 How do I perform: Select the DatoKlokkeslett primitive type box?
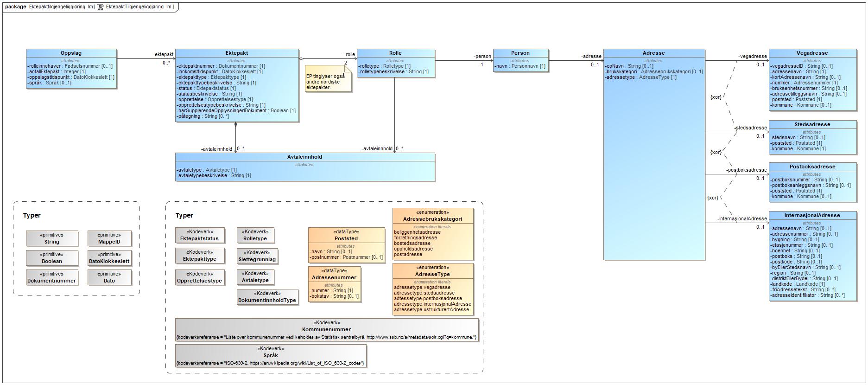click(109, 258)
